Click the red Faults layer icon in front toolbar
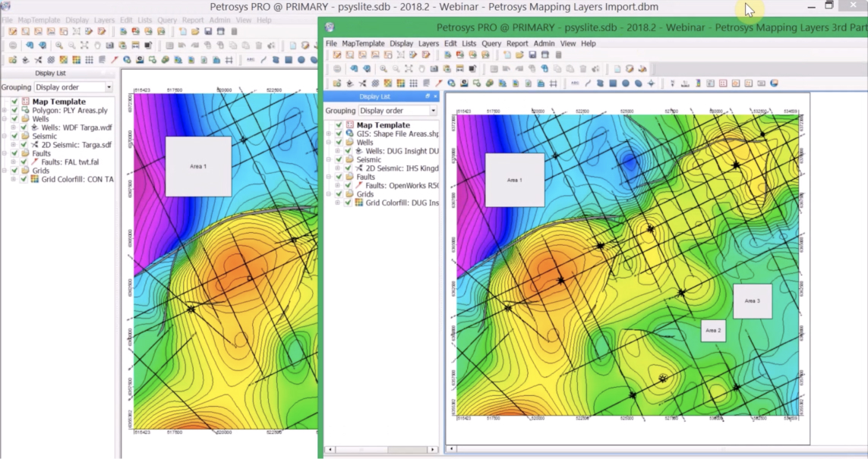 coord(439,83)
